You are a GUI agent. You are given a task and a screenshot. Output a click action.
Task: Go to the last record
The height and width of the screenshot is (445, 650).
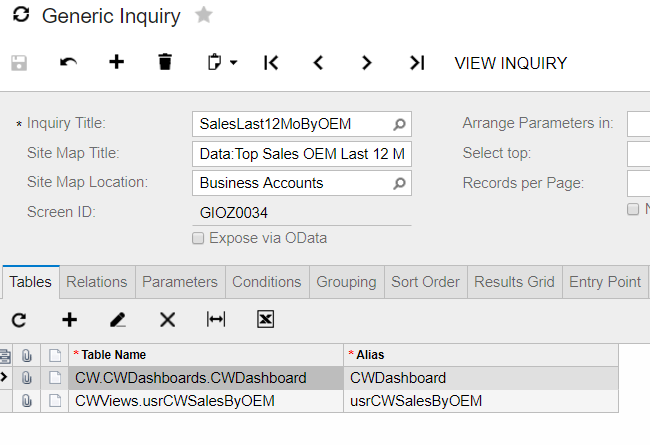pos(417,63)
